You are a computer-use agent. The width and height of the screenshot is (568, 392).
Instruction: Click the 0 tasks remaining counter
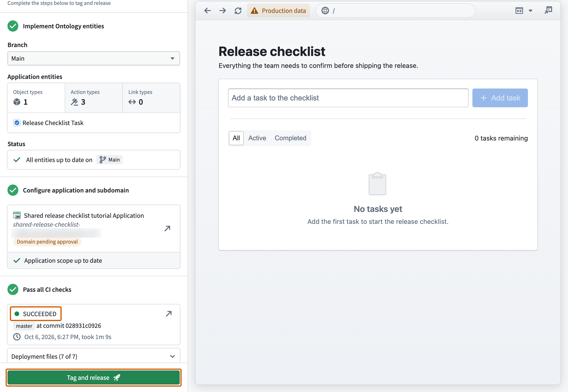(501, 138)
